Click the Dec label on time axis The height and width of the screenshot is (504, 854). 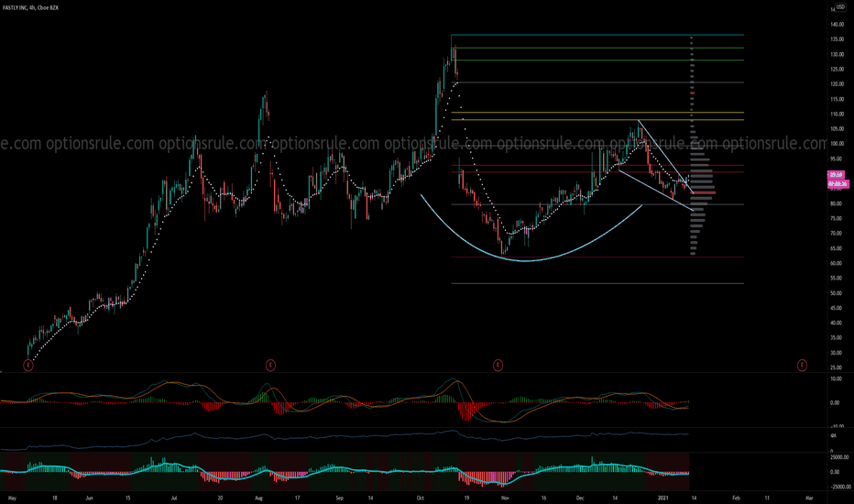pos(580,498)
